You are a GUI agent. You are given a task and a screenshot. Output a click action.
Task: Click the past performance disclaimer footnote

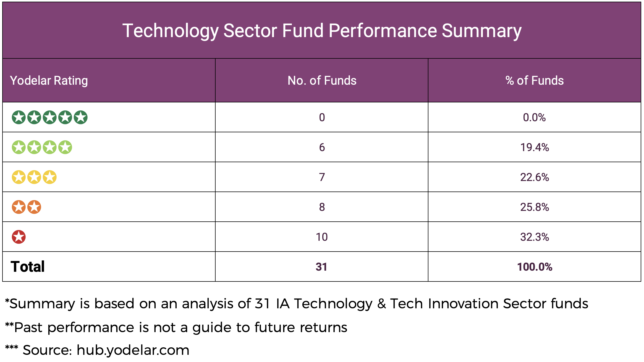pyautogui.click(x=176, y=327)
